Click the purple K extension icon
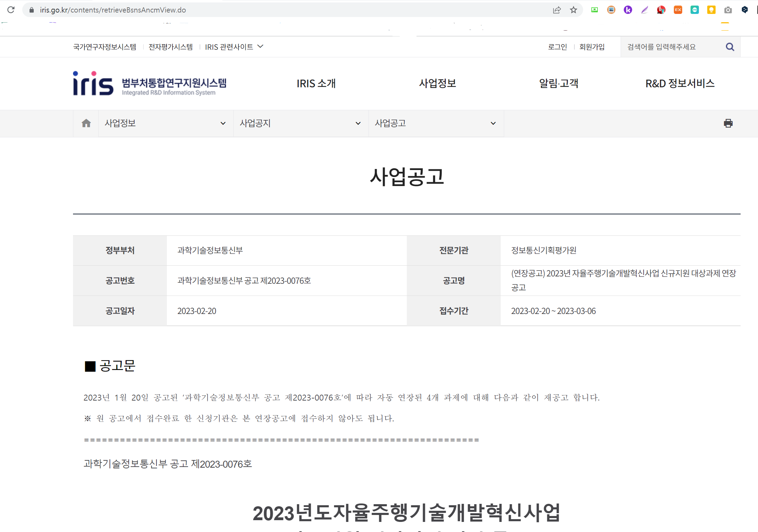Screen dimensions: 758x532 tap(628, 10)
